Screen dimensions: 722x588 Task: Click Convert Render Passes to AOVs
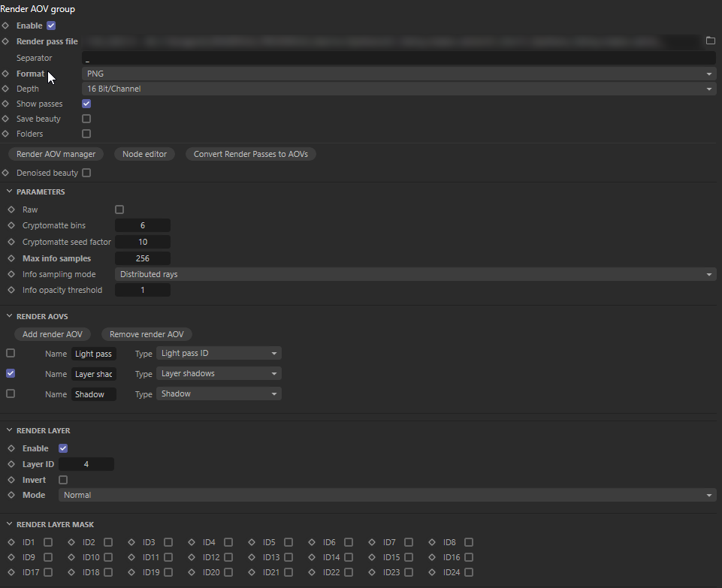point(250,154)
